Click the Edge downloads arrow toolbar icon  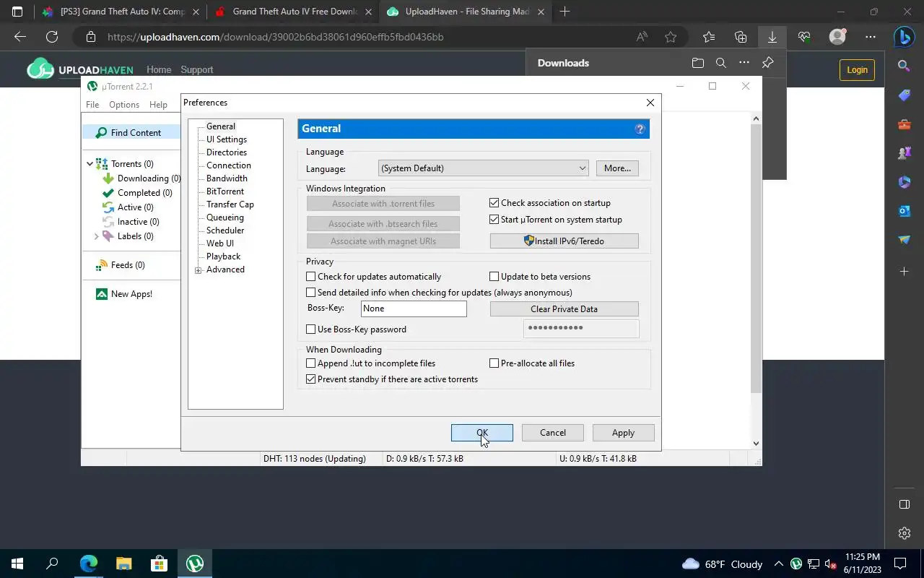(772, 37)
